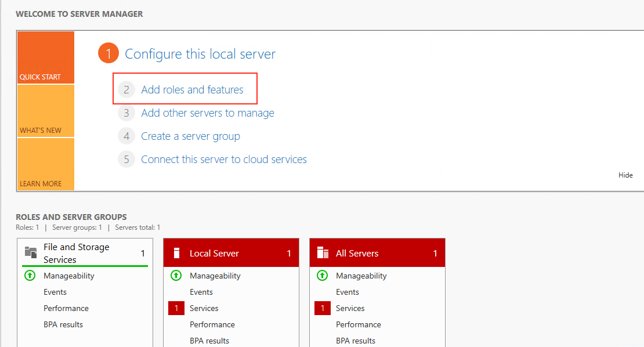
Task: Click the number 1 step circle
Action: coord(108,53)
